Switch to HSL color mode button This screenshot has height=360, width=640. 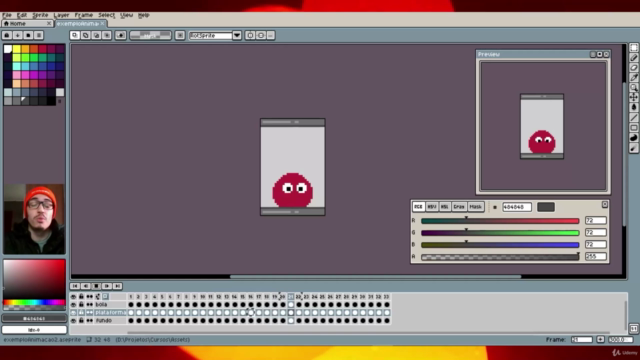tap(444, 207)
